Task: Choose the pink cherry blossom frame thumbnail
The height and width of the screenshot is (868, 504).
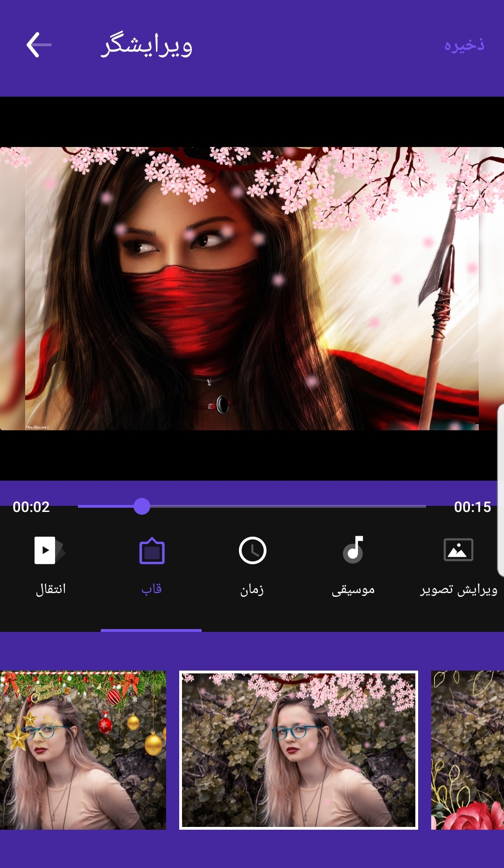Action: [299, 750]
